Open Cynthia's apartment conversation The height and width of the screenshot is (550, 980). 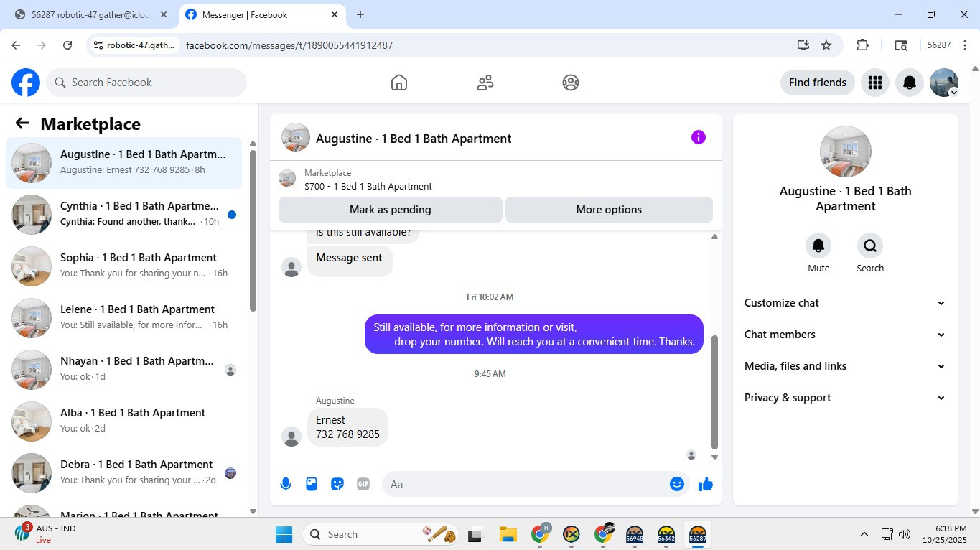pyautogui.click(x=124, y=215)
